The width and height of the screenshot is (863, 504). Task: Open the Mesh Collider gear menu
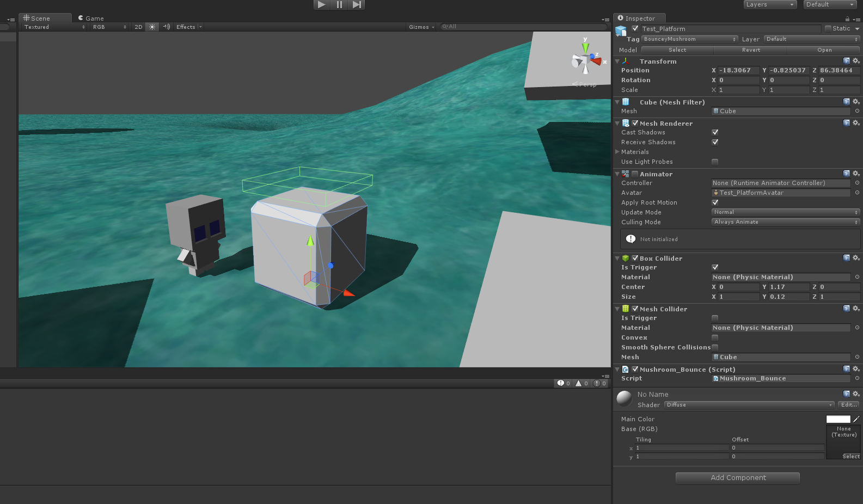click(856, 309)
